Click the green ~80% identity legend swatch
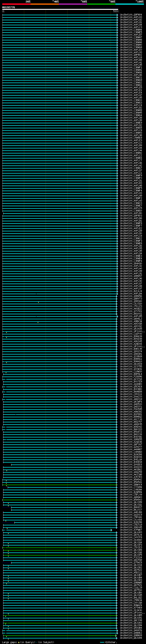This screenshot has height=644, width=146. pos(101,4)
